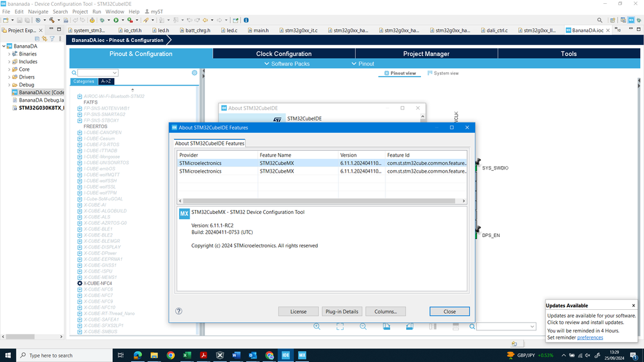Screen dimensions: 644x362
Task: Click the settings gear in categories panel
Action: click(x=194, y=73)
